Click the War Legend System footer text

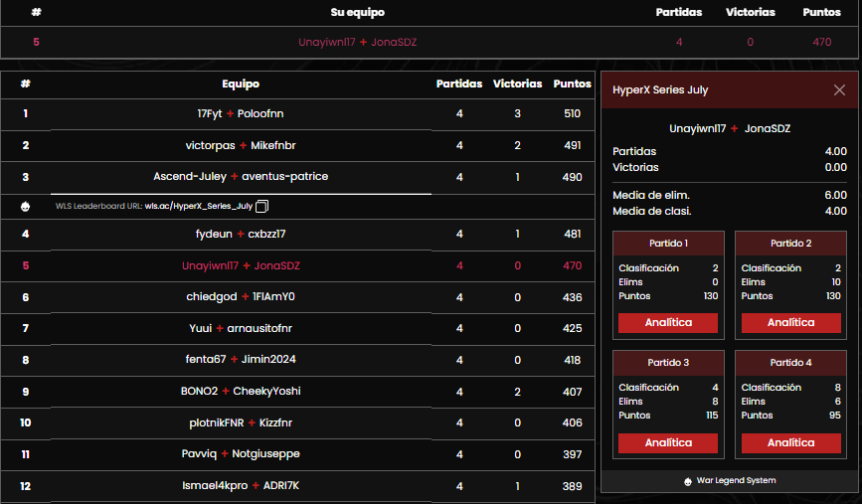736,480
